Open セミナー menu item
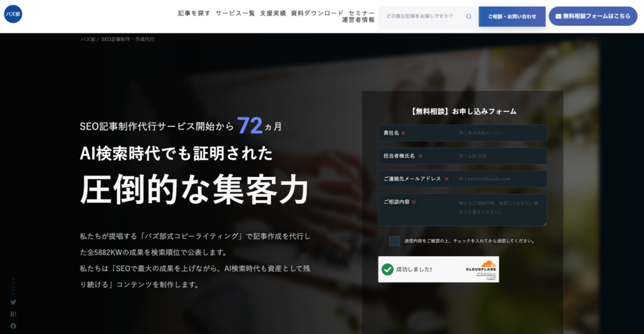This screenshot has height=334, width=644. [x=362, y=13]
